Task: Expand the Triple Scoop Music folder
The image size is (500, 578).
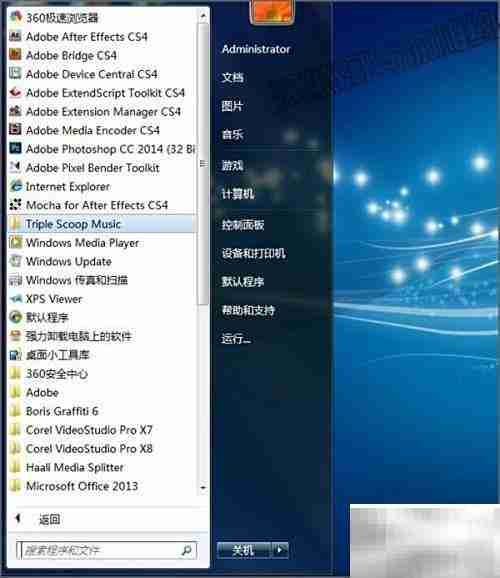Action: pyautogui.click(x=101, y=224)
